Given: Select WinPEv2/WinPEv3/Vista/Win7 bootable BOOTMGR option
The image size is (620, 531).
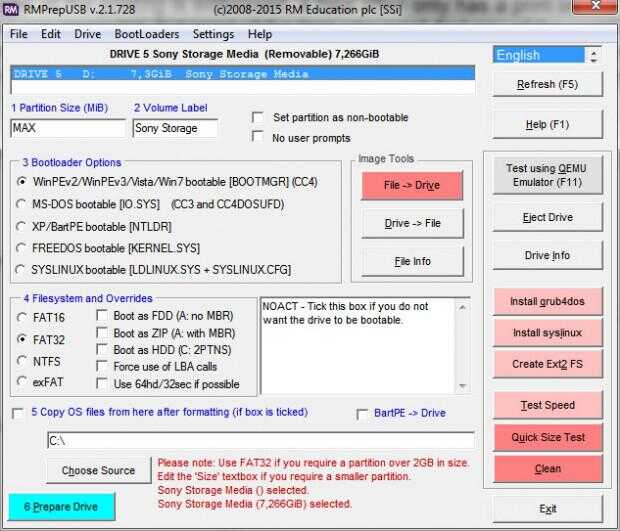Looking at the screenshot, I should click(x=21, y=182).
